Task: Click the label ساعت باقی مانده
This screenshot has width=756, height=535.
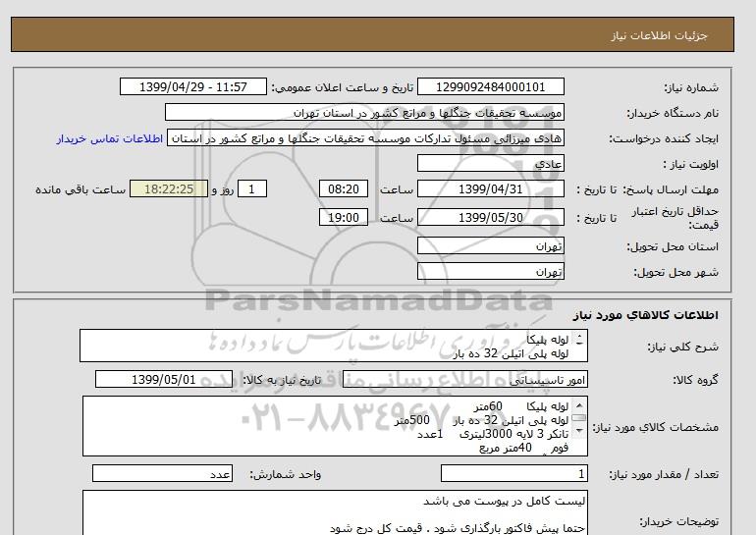Action: [x=81, y=189]
